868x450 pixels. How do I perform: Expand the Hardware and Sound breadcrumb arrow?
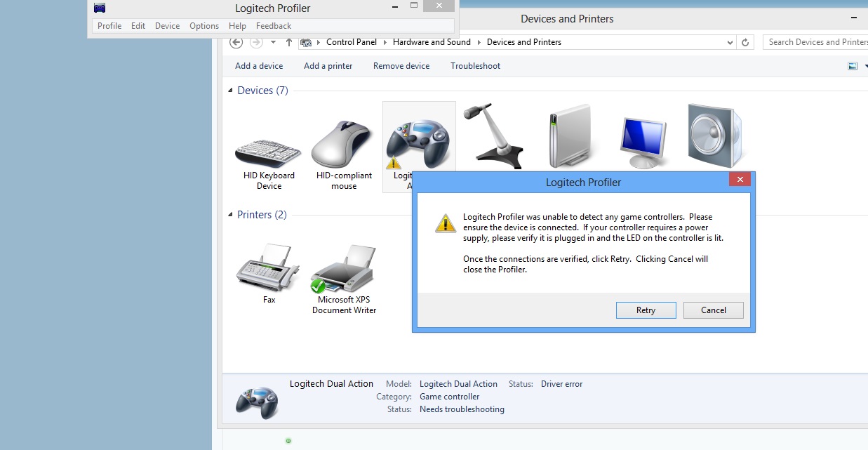point(479,42)
